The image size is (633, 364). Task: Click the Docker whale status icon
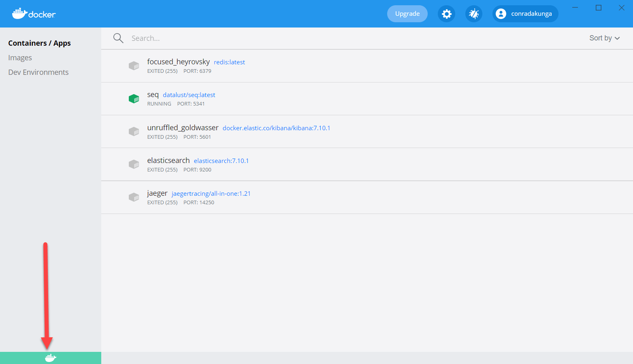pyautogui.click(x=50, y=358)
